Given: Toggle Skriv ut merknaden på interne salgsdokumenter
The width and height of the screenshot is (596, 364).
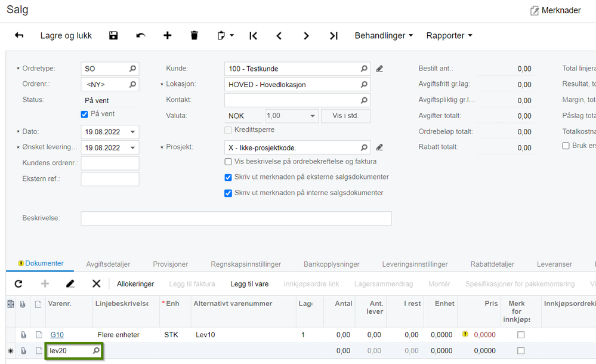Looking at the screenshot, I should [228, 193].
